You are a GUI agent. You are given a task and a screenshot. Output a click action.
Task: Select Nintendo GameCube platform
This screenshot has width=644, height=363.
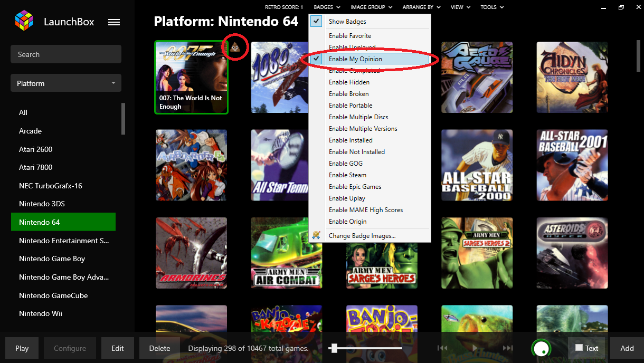click(x=63, y=295)
